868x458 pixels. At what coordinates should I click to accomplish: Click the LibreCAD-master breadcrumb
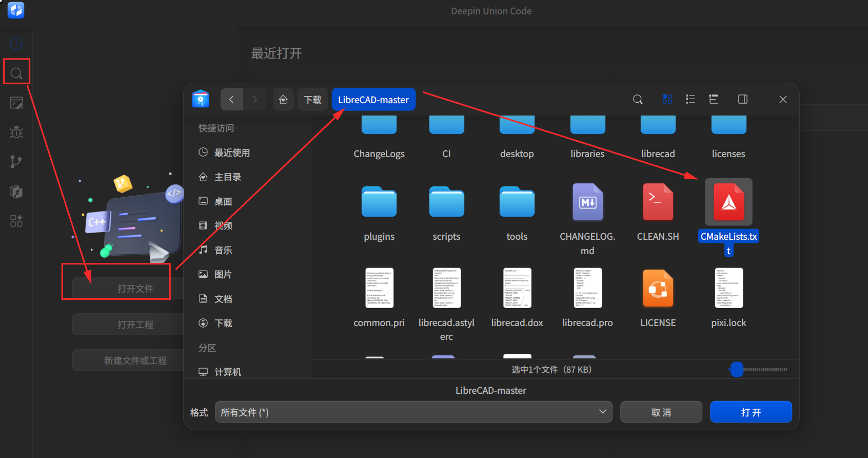pos(373,100)
